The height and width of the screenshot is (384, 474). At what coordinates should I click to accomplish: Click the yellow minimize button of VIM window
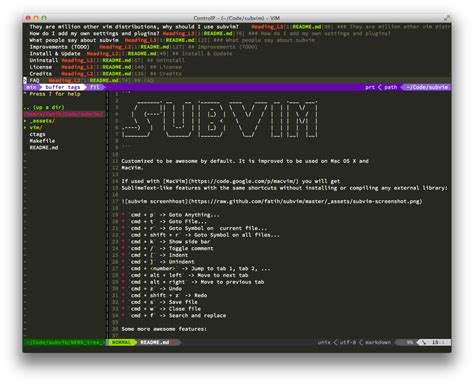(36, 18)
